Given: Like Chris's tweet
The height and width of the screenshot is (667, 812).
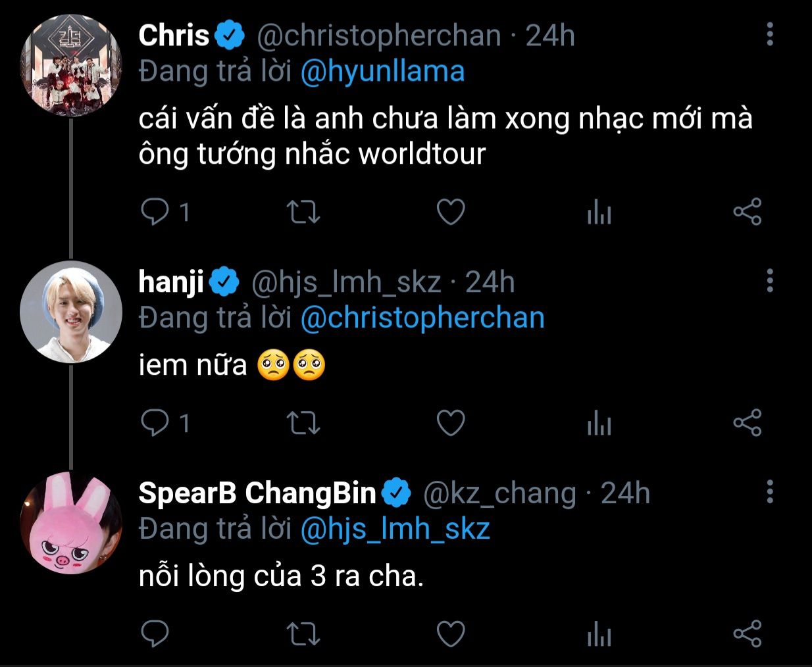Looking at the screenshot, I should (451, 212).
